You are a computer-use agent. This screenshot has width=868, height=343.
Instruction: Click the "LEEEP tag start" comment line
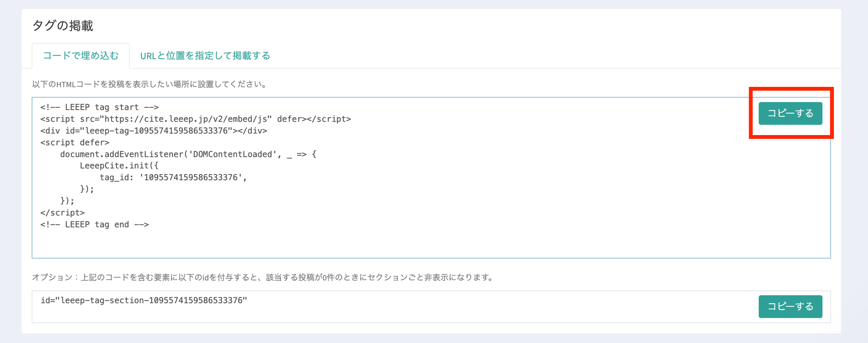99,107
